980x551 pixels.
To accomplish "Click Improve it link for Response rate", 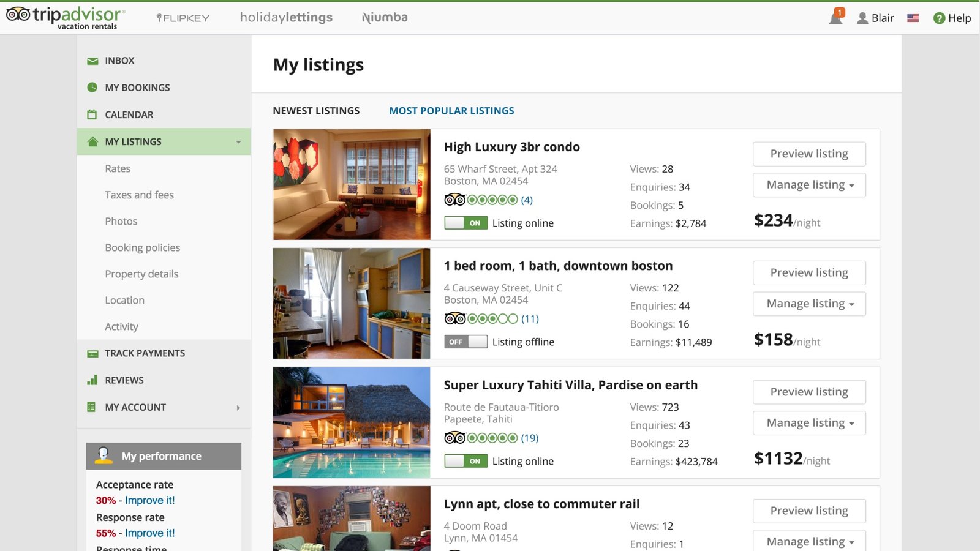I will 150,533.
